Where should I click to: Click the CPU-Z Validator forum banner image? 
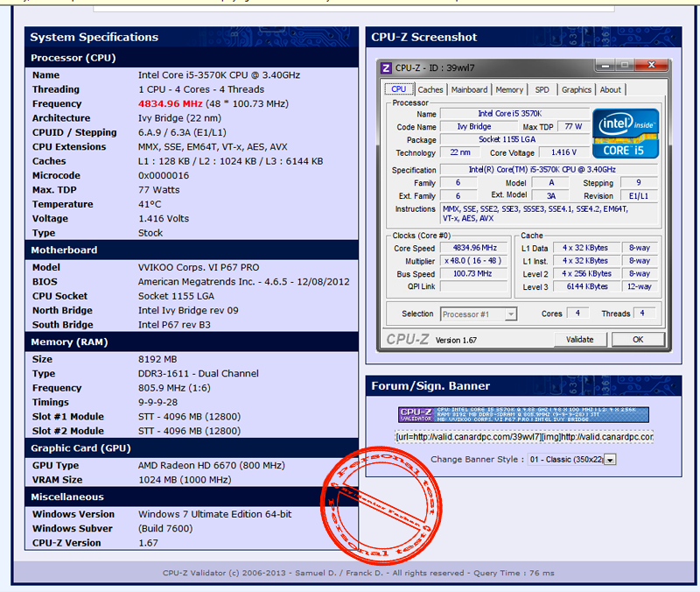(523, 414)
